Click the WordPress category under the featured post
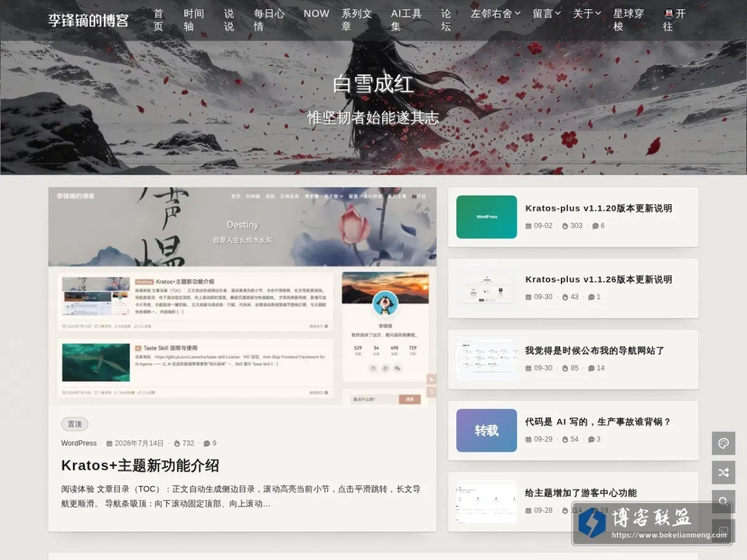 (78, 444)
